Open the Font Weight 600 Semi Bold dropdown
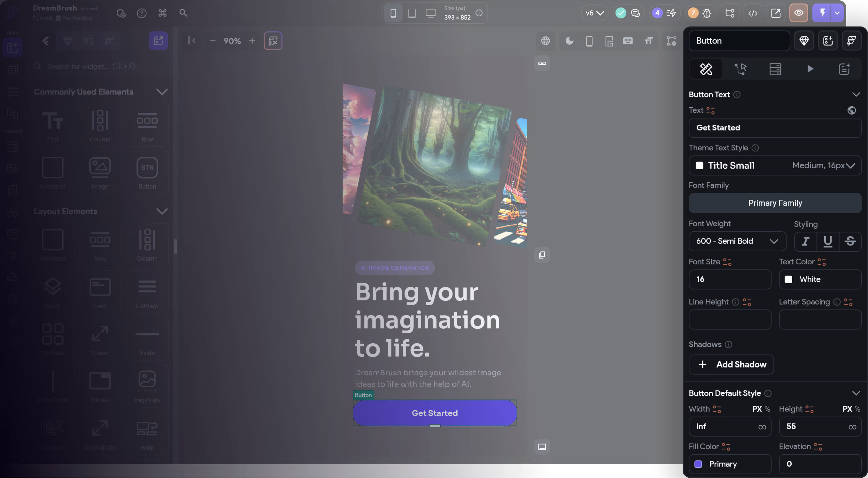This screenshot has height=478, width=868. click(737, 241)
